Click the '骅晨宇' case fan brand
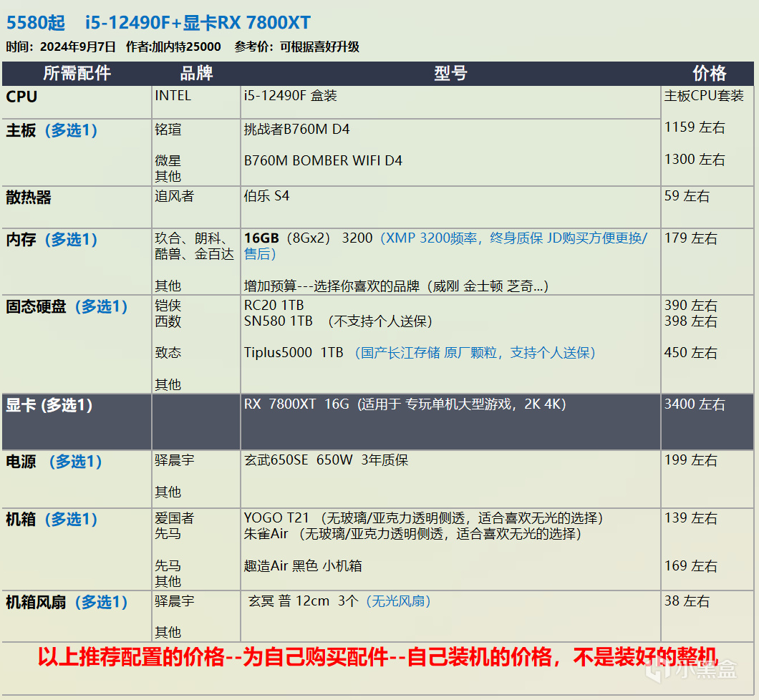 tap(175, 601)
